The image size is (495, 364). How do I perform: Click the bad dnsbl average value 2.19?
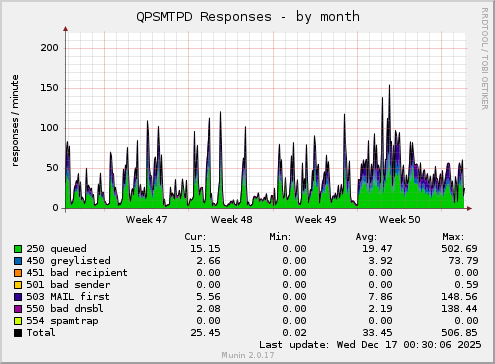[x=380, y=309]
